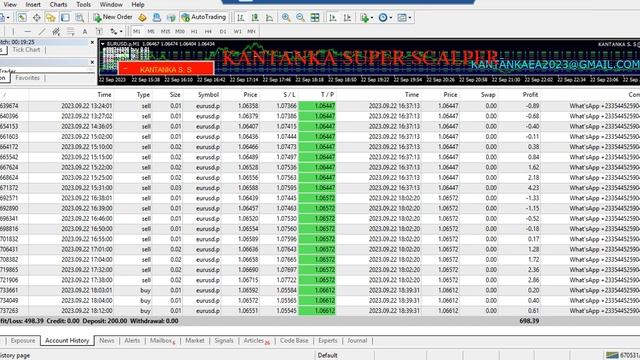Screen dimensions: 640x360
Task: Select the horizontal line drawing tool
Action: point(27,31)
